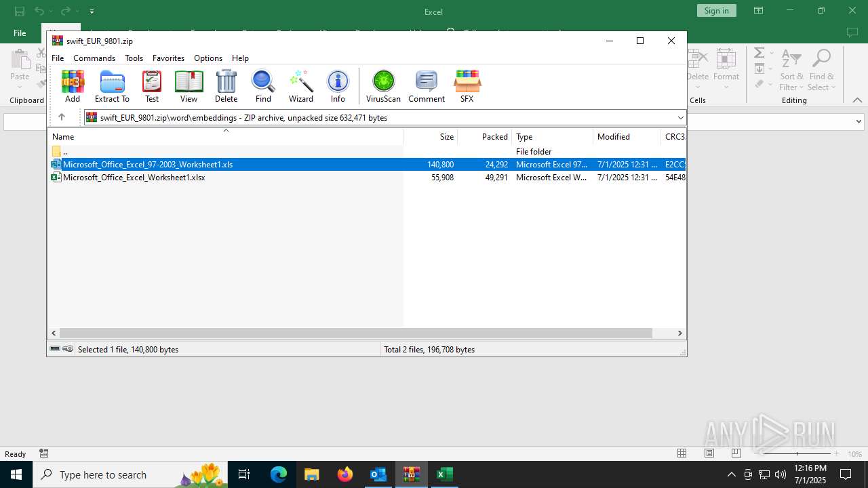This screenshot has height=488, width=868.
Task: Expand the archive path dropdown
Action: tap(681, 117)
